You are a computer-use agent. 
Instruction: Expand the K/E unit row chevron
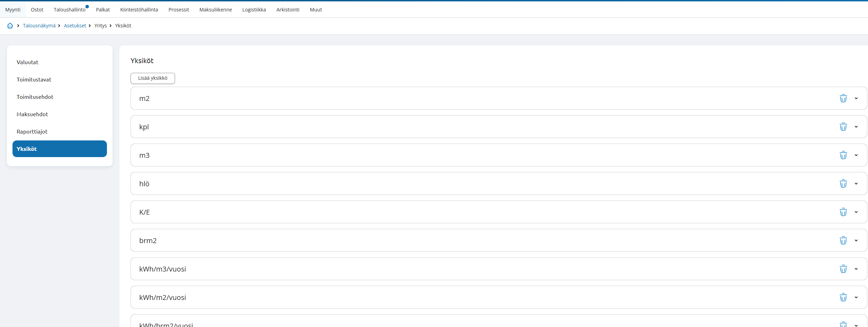[856, 212]
